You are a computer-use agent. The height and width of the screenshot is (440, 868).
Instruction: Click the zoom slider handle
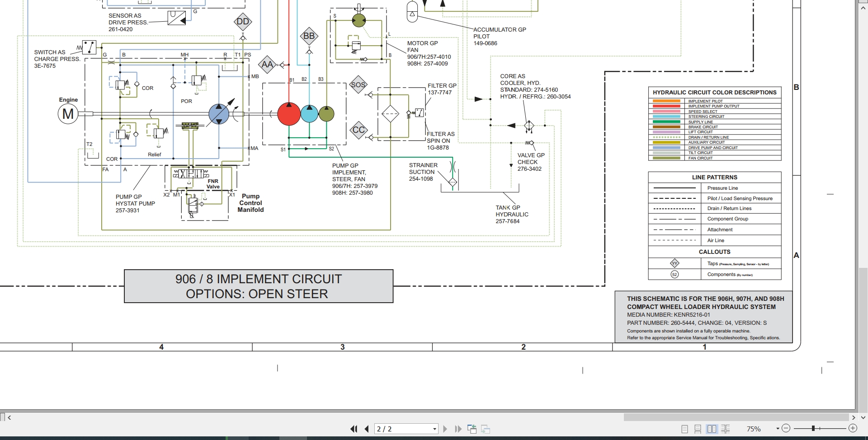pos(813,428)
